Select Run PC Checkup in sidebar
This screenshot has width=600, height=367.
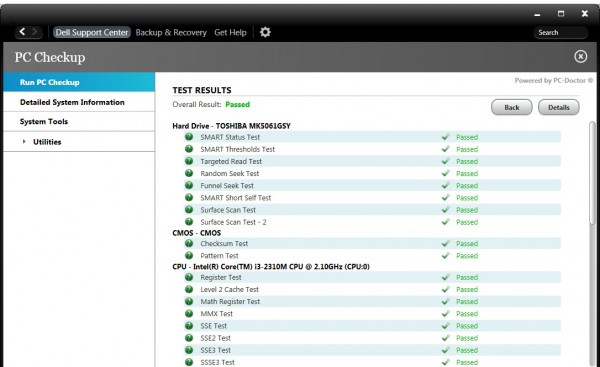(x=79, y=82)
